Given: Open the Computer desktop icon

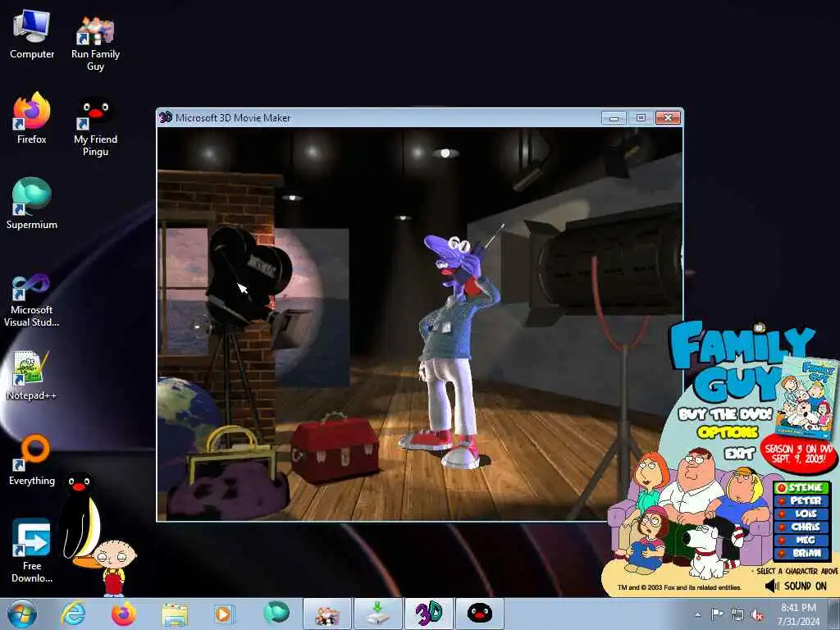Looking at the screenshot, I should point(32,34).
